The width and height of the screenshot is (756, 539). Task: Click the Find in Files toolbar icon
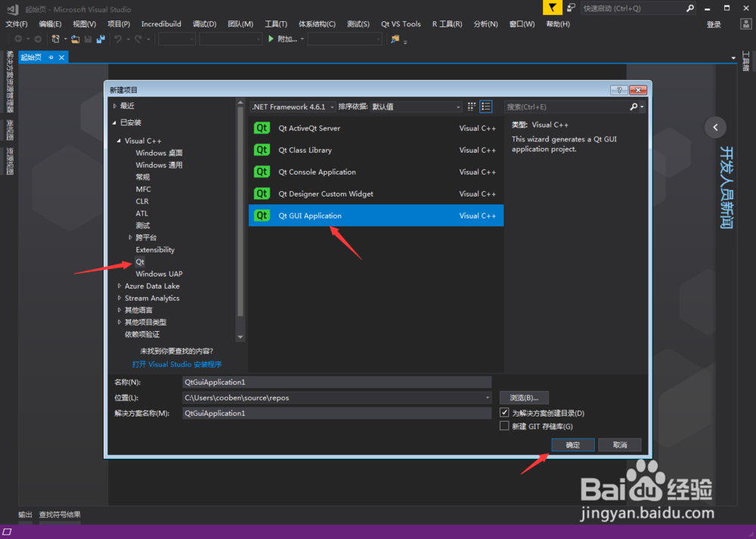395,39
